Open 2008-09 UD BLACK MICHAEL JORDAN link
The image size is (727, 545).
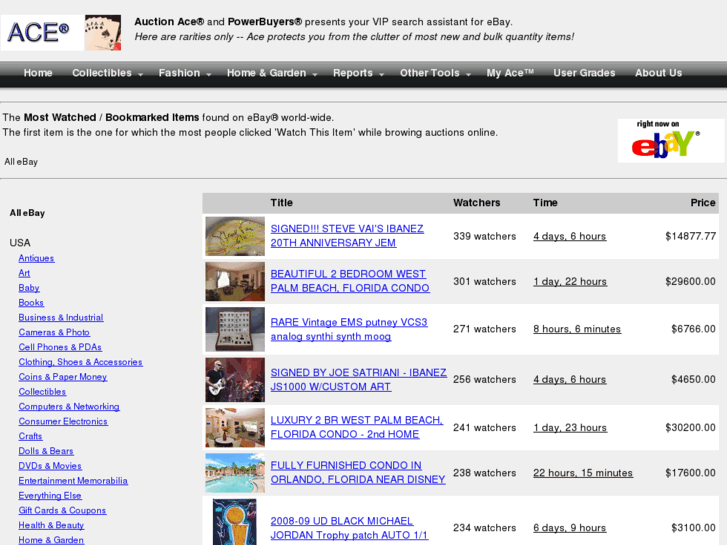pyautogui.click(x=349, y=528)
